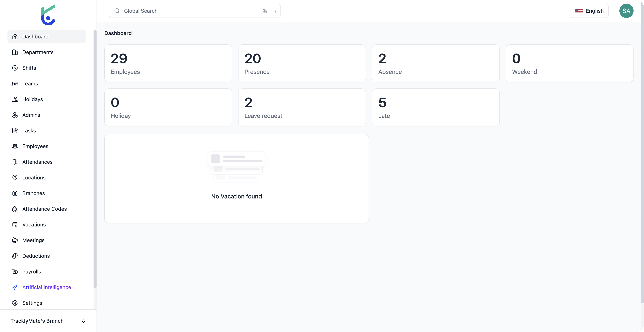Click the search magnifier icon
This screenshot has width=644, height=332.
click(x=117, y=11)
